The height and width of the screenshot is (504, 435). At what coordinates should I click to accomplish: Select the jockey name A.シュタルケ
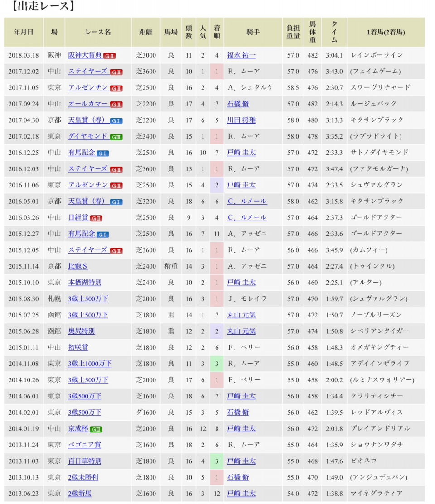tap(250, 88)
